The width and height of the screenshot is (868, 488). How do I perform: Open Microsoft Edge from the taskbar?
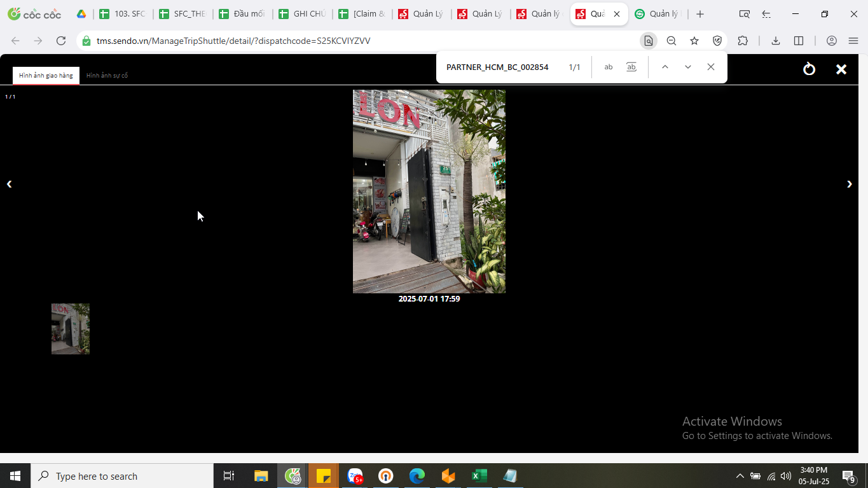click(417, 476)
